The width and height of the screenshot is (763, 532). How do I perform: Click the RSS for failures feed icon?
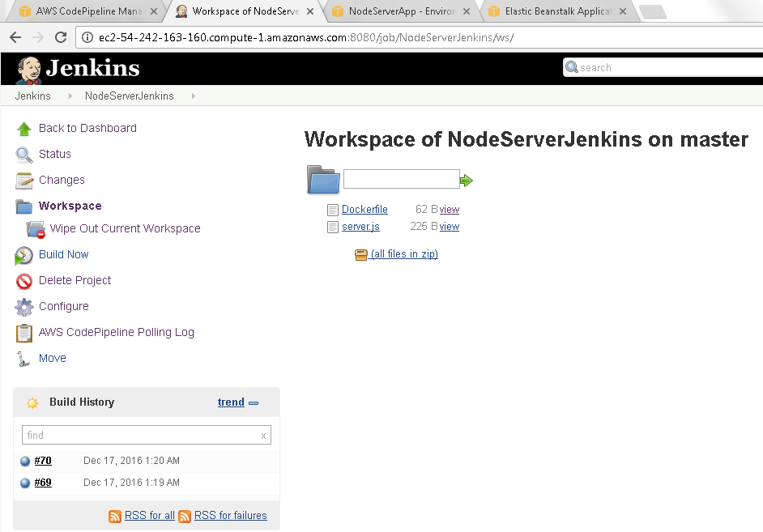(185, 517)
